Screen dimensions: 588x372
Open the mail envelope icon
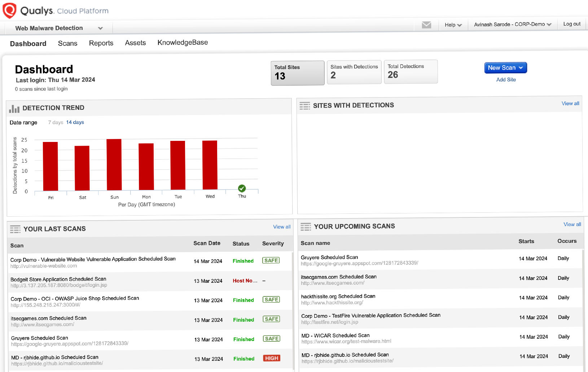426,25
